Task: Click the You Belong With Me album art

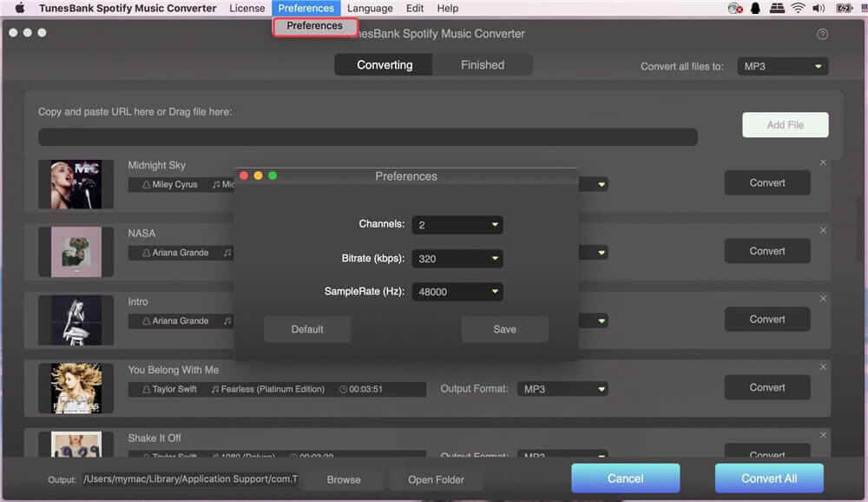Action: (x=76, y=388)
